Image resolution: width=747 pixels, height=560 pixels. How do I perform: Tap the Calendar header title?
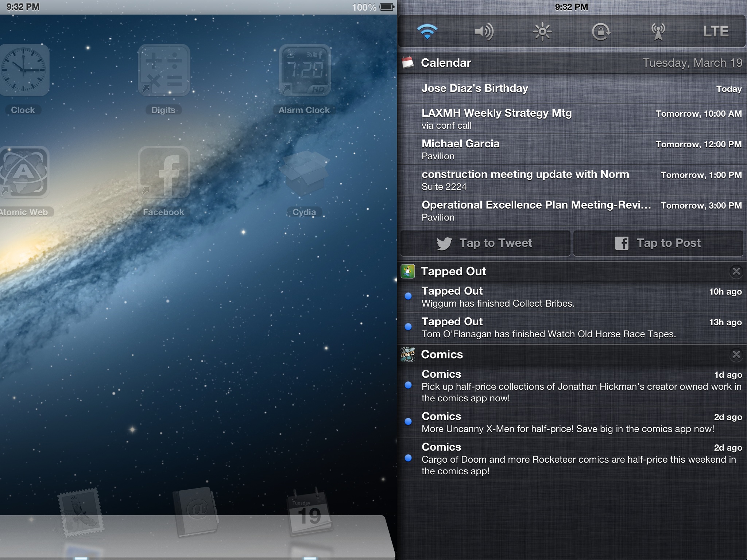pos(446,63)
